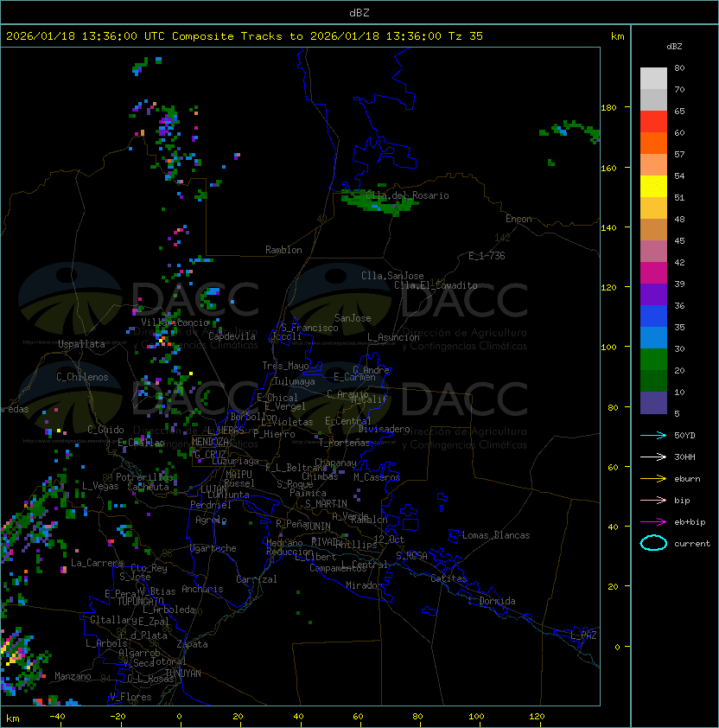Click the La_Carrera place label
Image resolution: width=719 pixels, height=728 pixels.
point(97,563)
